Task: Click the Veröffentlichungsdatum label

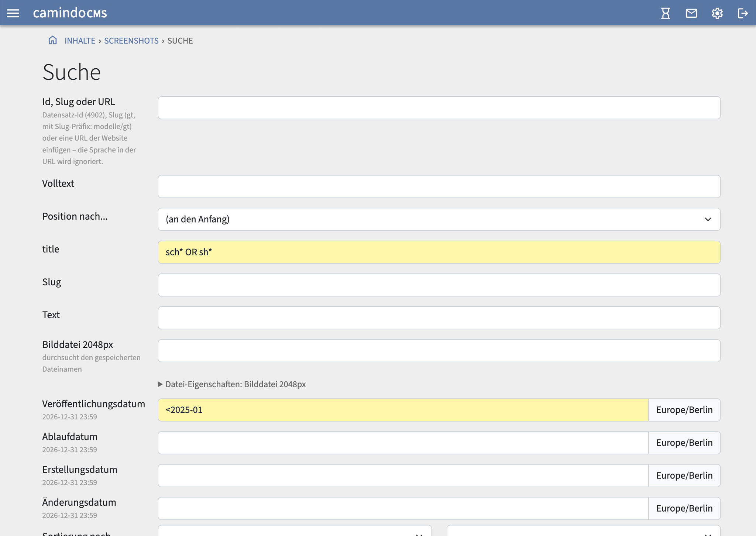Action: click(93, 404)
